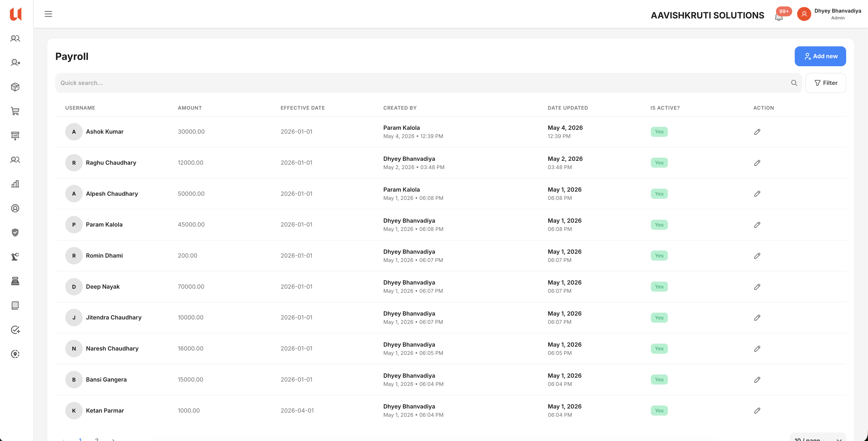Screen dimensions: 868x441
Task: Edit Jitendra Chaudhary's payroll entry
Action: (757, 318)
